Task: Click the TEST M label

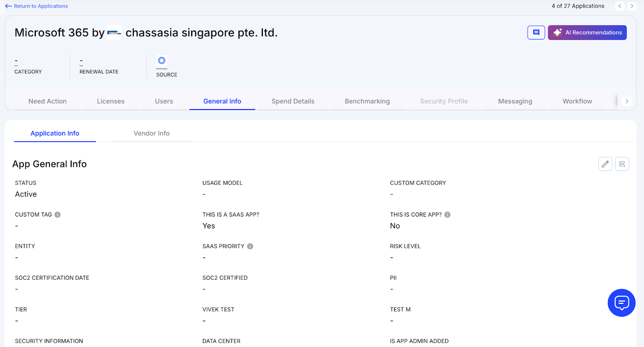Action: pos(400,310)
